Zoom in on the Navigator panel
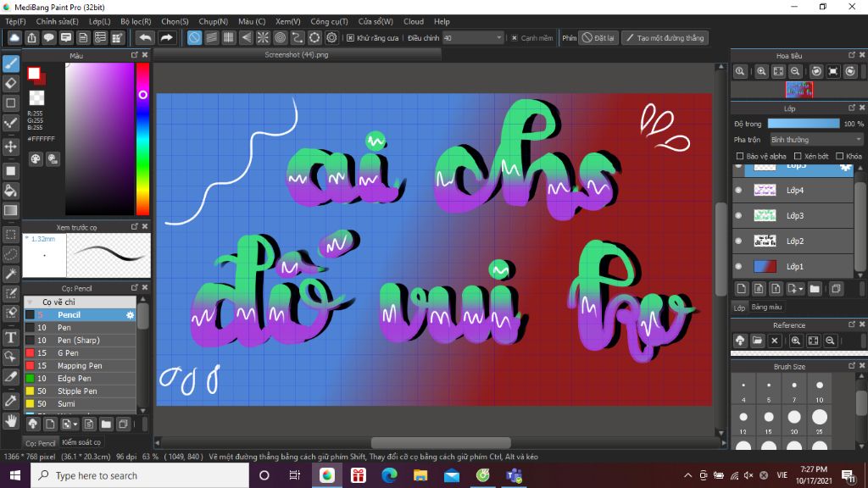This screenshot has height=488, width=868. (762, 71)
